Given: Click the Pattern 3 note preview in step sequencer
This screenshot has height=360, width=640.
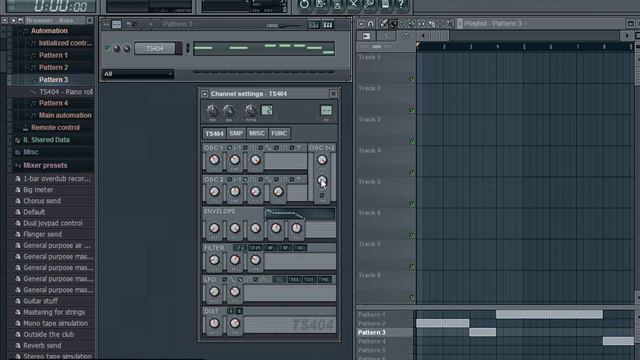Looking at the screenshot, I should pyautogui.click(x=264, y=49).
